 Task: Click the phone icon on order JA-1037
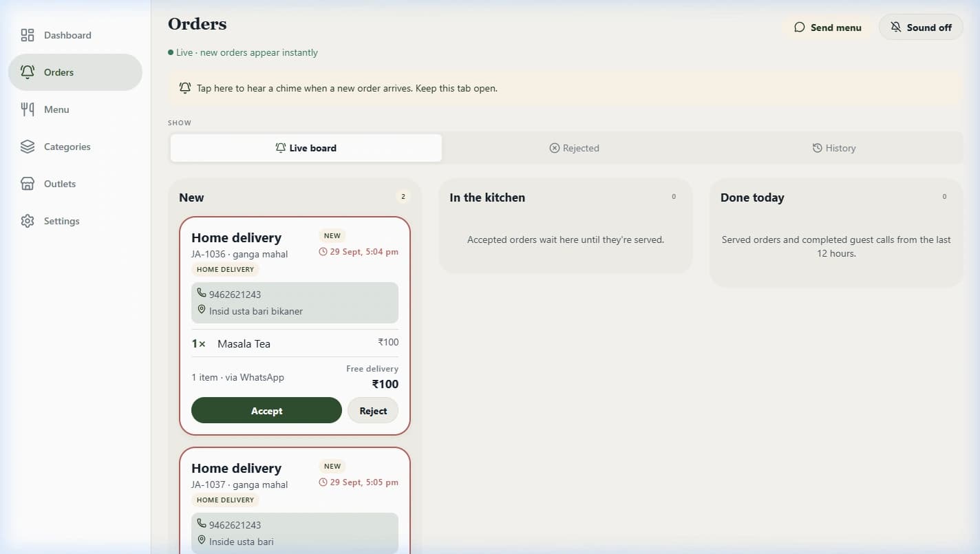tap(202, 524)
